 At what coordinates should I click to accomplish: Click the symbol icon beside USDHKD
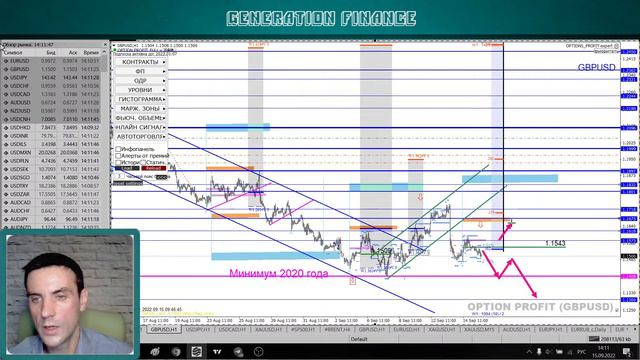click(6, 128)
